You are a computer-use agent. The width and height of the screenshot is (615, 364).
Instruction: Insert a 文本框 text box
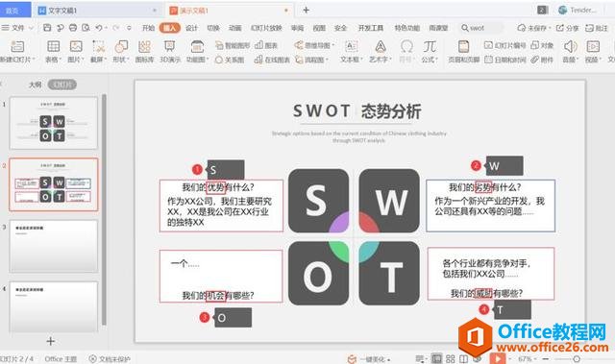(x=351, y=51)
